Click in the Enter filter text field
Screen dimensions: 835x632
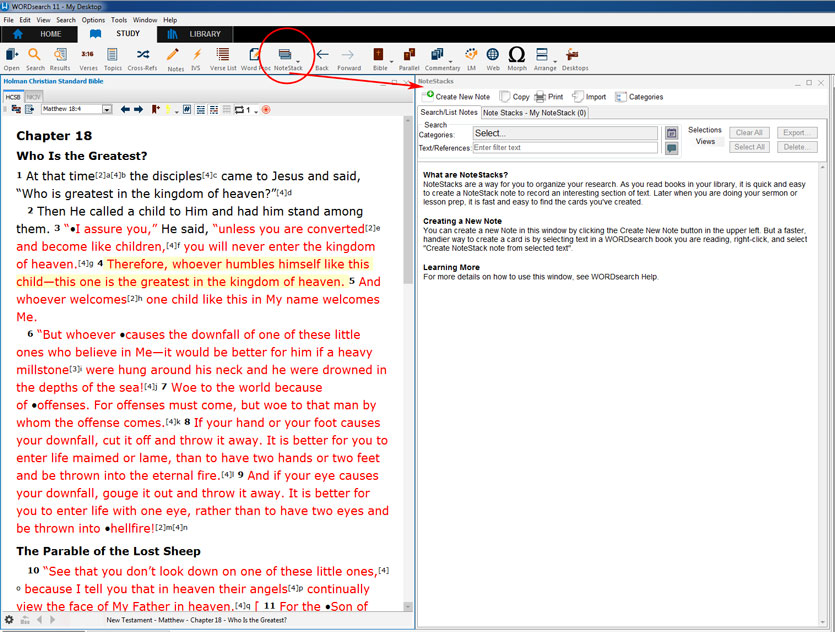click(565, 147)
